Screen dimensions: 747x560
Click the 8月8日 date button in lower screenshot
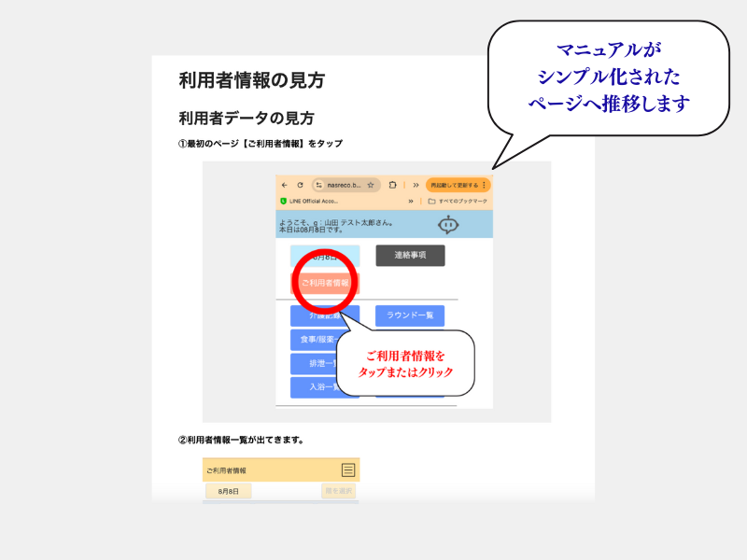(229, 491)
